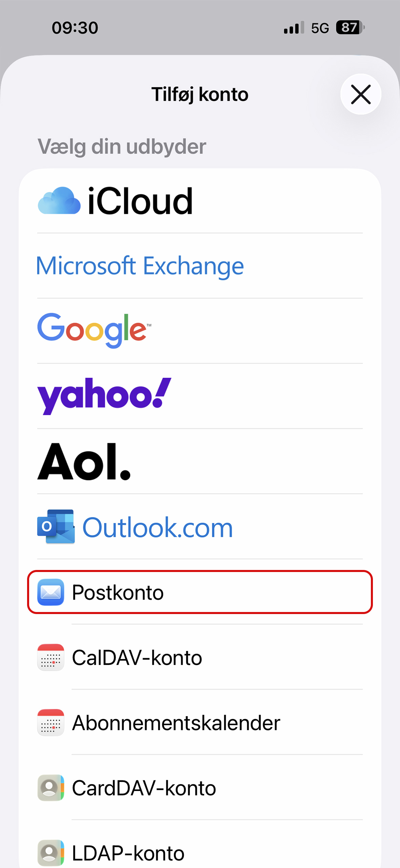Select Google as account provider
Viewport: 400px width, 868px height.
click(200, 331)
